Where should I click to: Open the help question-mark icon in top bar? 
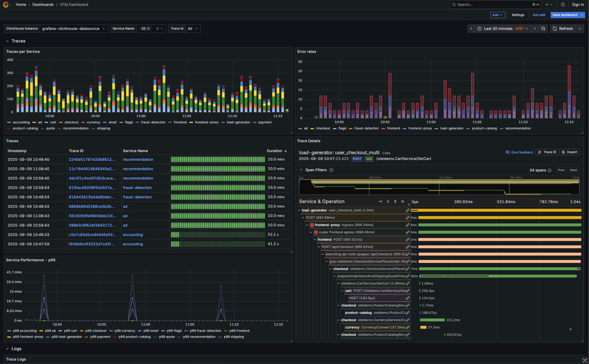pos(563,4)
